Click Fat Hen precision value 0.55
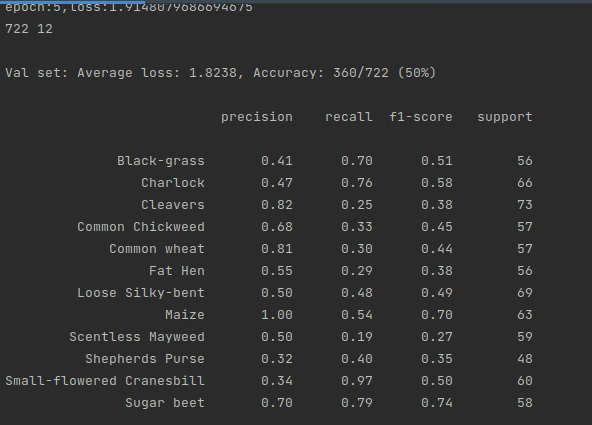This screenshot has height=425, width=592. (x=277, y=271)
